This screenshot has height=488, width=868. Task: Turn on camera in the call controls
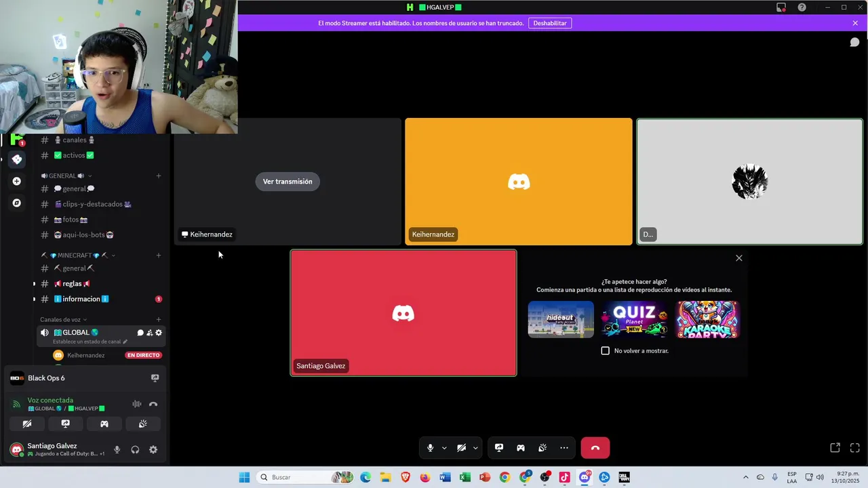[461, 448]
